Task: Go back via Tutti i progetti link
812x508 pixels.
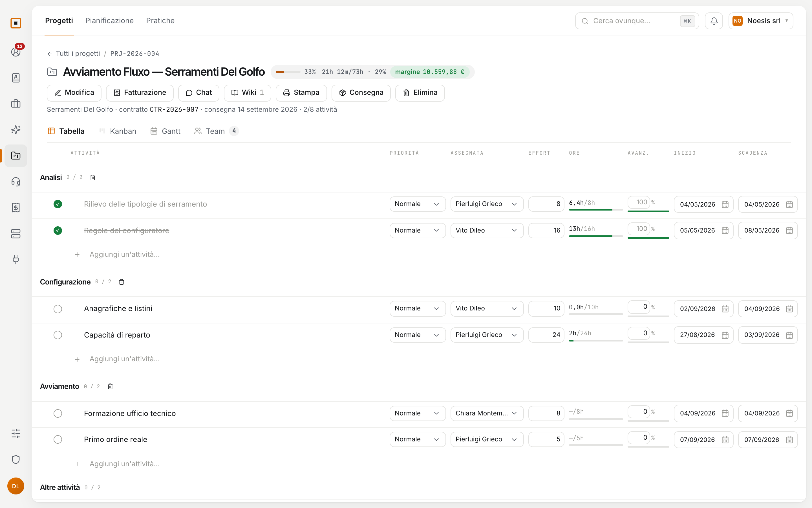Action: 74,54
